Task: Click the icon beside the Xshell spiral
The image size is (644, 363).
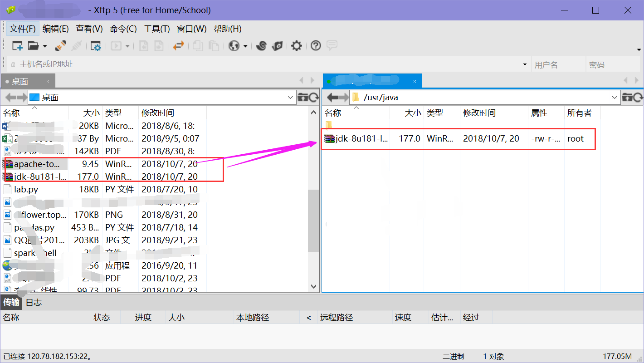Action: [x=277, y=46]
